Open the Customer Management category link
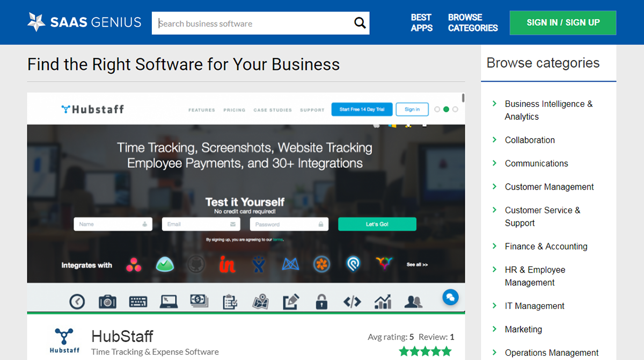This screenshot has width=644, height=360. tap(550, 187)
